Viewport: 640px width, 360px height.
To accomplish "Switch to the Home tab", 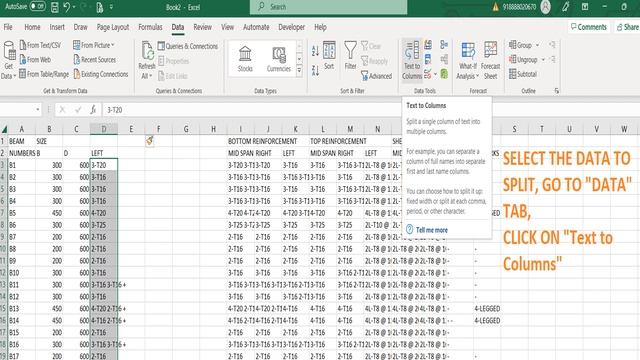I will click(x=32, y=27).
